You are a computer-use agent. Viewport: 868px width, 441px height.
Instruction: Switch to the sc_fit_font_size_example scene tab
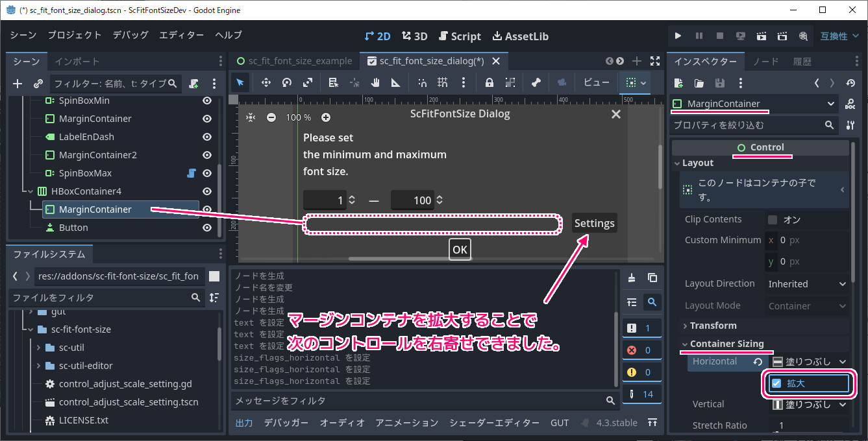[295, 61]
